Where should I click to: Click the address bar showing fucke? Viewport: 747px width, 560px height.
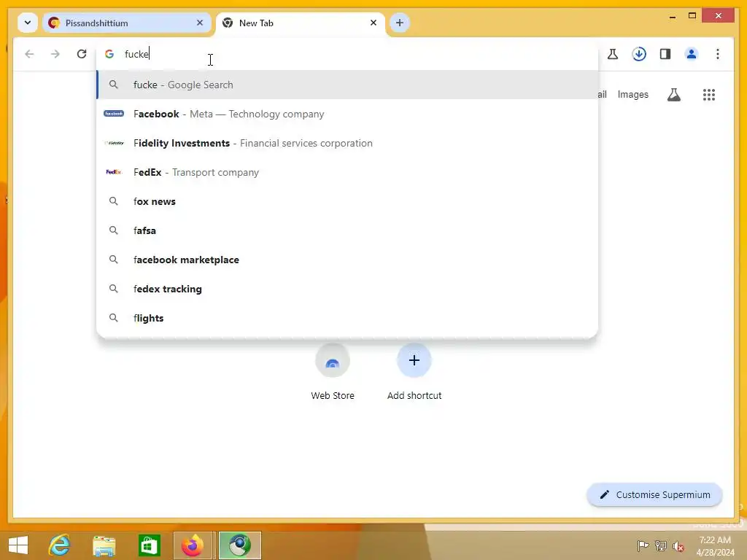(347, 54)
